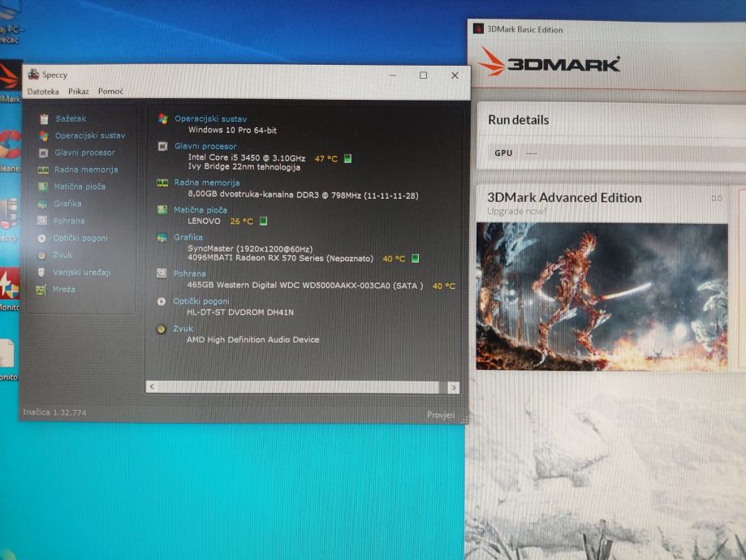Viewport: 746px width, 560px height.
Task: Close the Speccy window
Action: [x=455, y=75]
